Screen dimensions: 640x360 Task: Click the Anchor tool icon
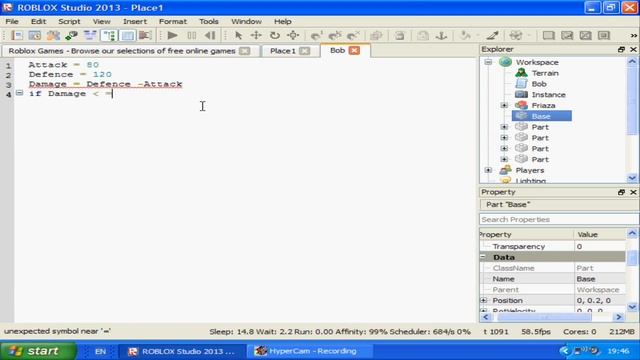point(441,36)
